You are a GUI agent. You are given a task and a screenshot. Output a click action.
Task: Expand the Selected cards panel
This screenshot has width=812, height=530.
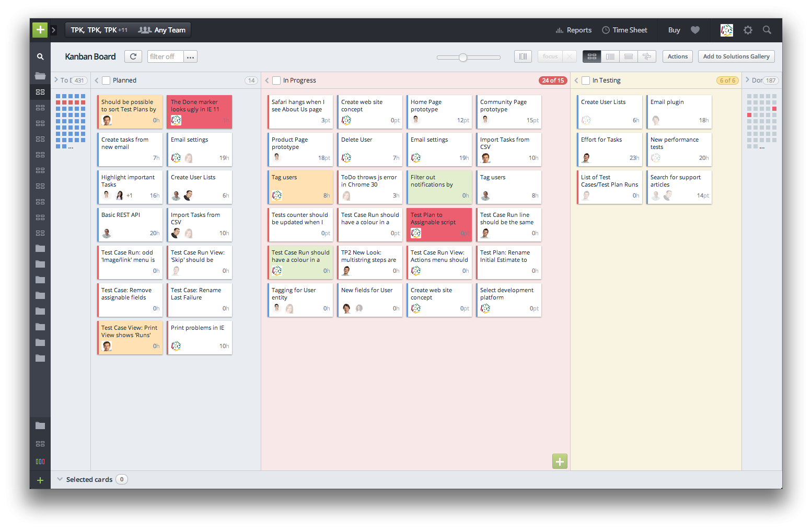tap(60, 479)
